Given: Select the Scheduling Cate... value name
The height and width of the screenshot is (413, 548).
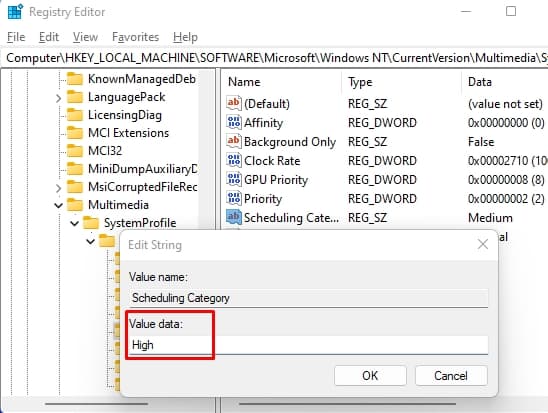Looking at the screenshot, I should (291, 218).
